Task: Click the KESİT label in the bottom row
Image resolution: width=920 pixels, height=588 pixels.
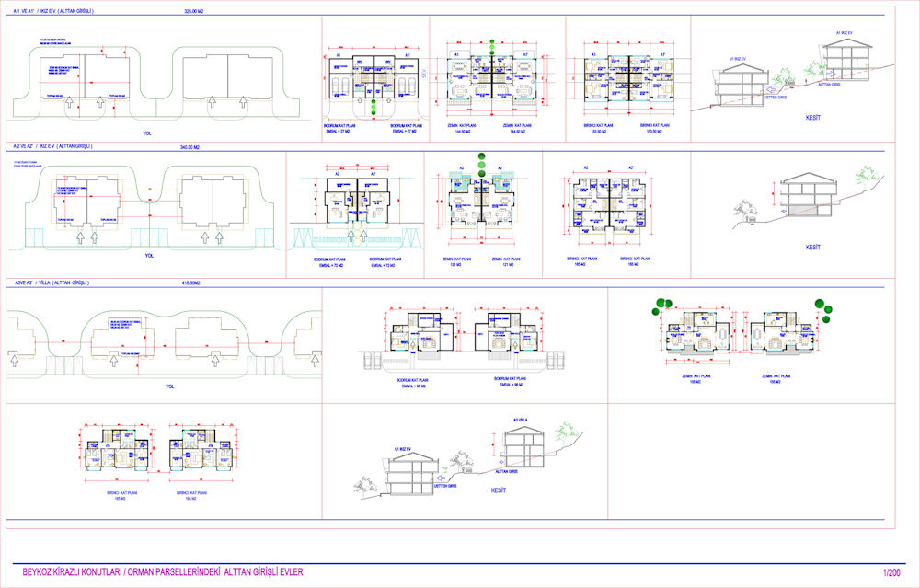Action: 500,490
